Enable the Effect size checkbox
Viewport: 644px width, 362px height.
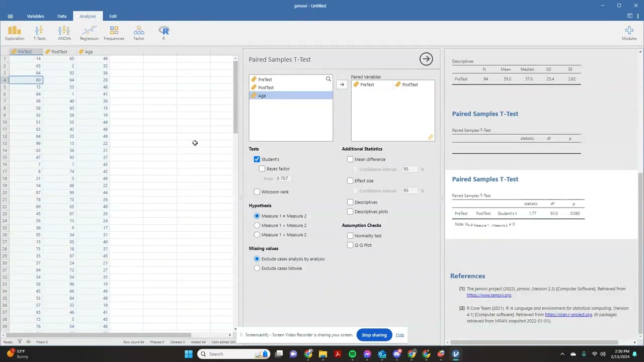coord(350,181)
